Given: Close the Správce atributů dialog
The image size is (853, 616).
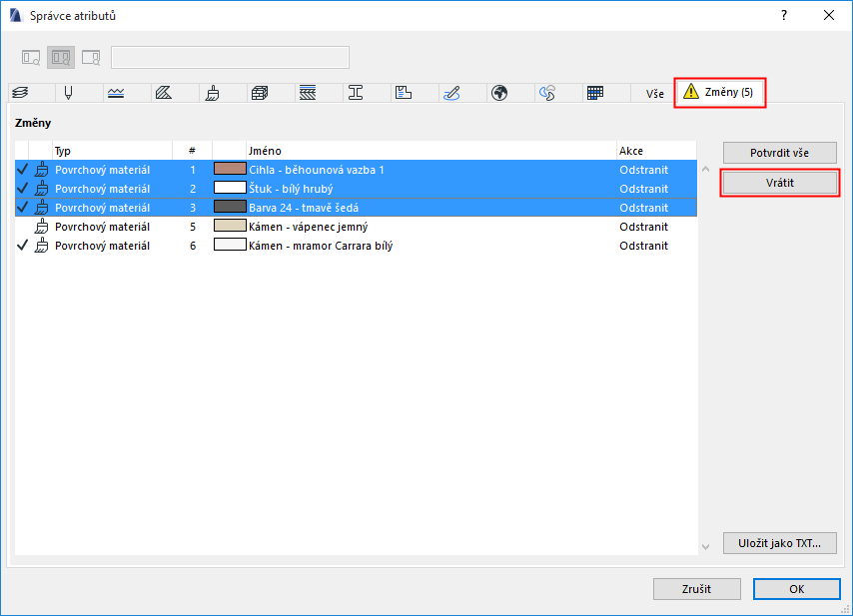Looking at the screenshot, I should (829, 15).
